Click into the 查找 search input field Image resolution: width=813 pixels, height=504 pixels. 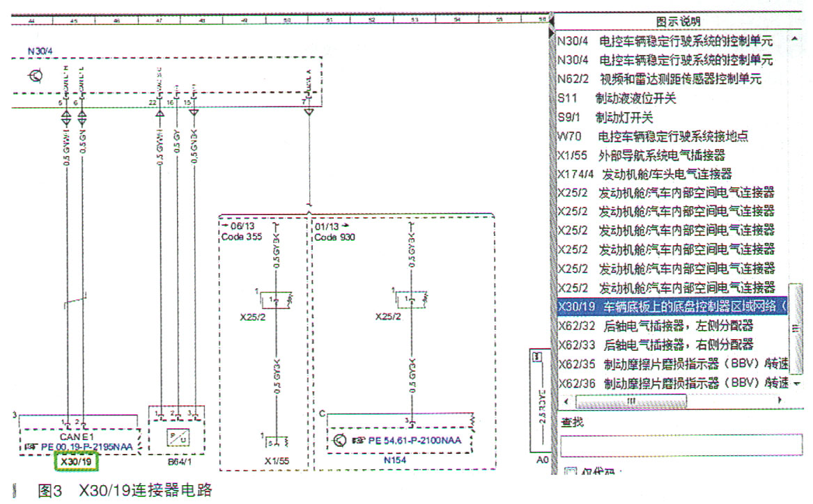[681, 445]
